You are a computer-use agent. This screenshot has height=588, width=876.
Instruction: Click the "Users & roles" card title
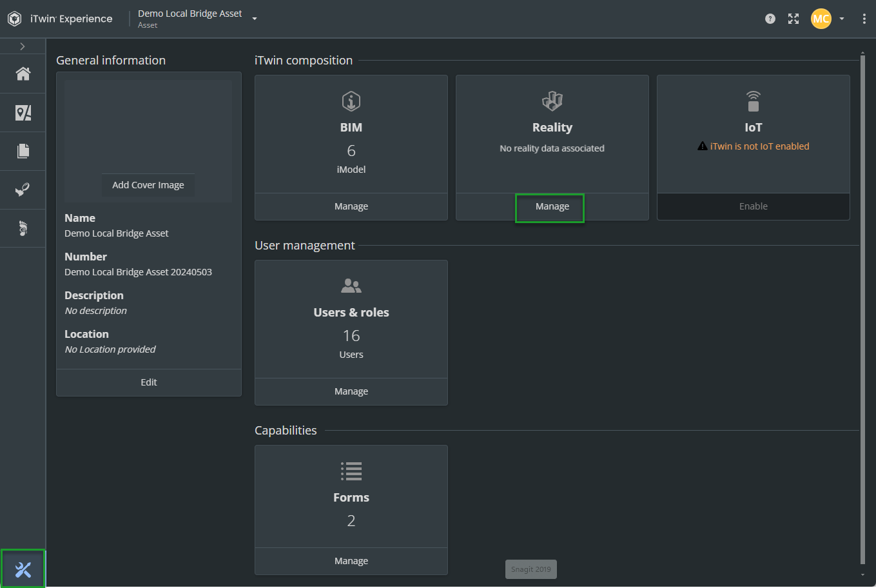pos(351,313)
